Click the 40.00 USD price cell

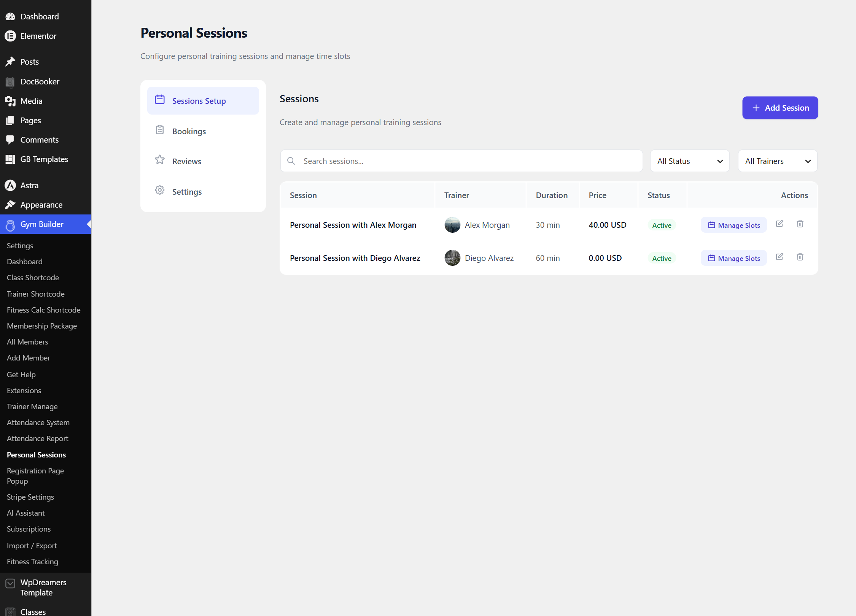coord(607,225)
